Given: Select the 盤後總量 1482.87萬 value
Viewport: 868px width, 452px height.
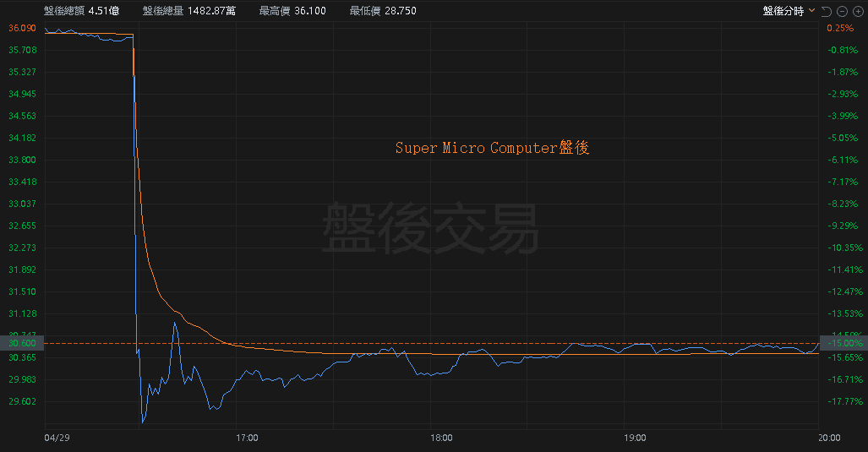Looking at the screenshot, I should [188, 11].
